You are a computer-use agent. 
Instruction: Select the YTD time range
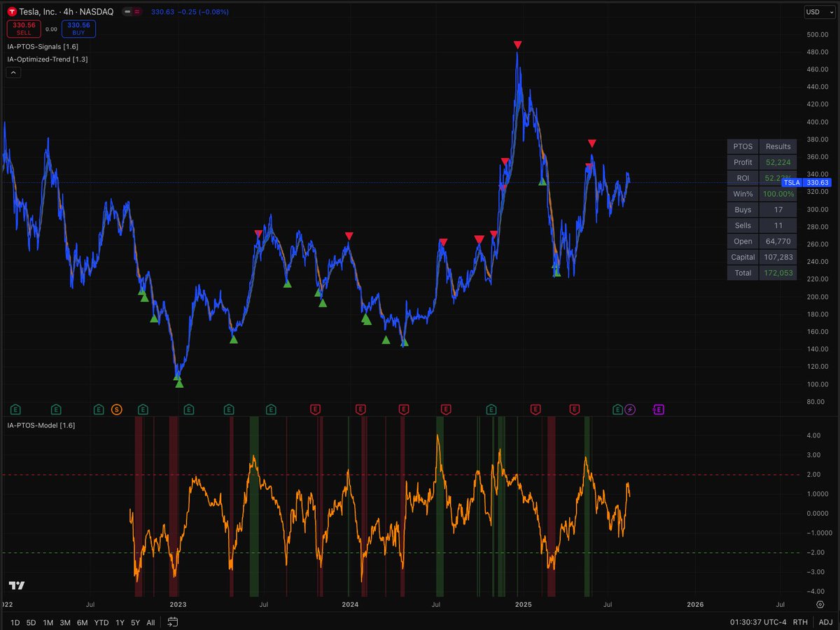click(101, 622)
